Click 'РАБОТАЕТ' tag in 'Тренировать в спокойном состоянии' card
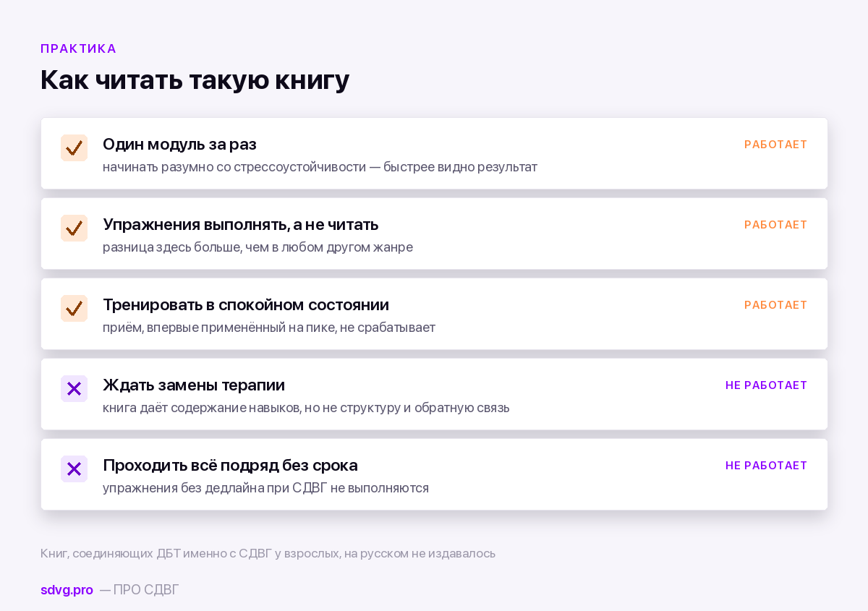 tap(775, 305)
